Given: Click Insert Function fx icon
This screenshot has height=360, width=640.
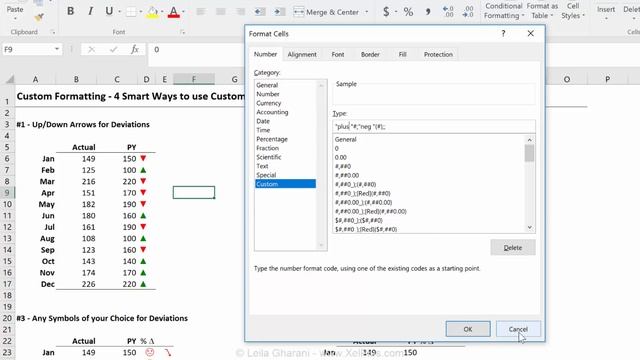Looking at the screenshot, I should coord(134,49).
